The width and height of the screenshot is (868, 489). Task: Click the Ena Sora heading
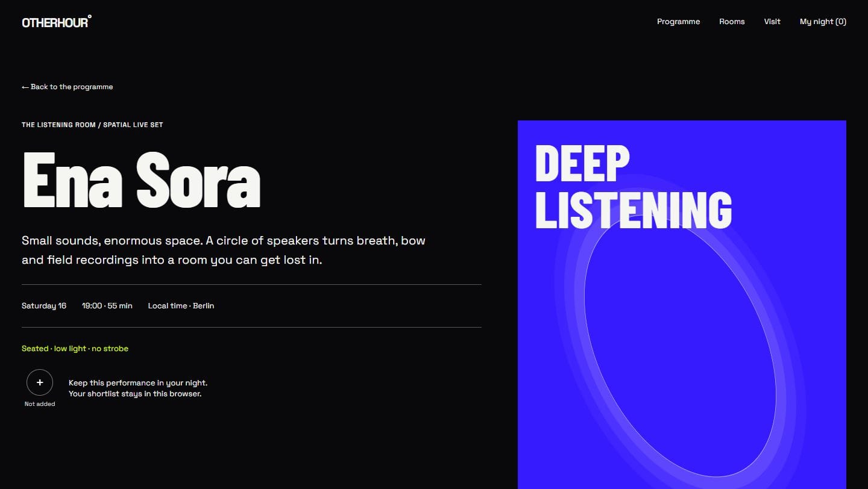[x=142, y=180]
